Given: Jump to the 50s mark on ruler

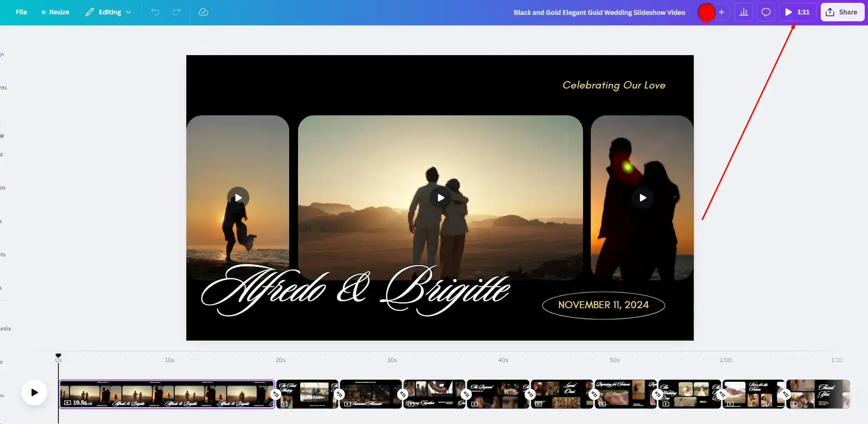Looking at the screenshot, I should [615, 360].
